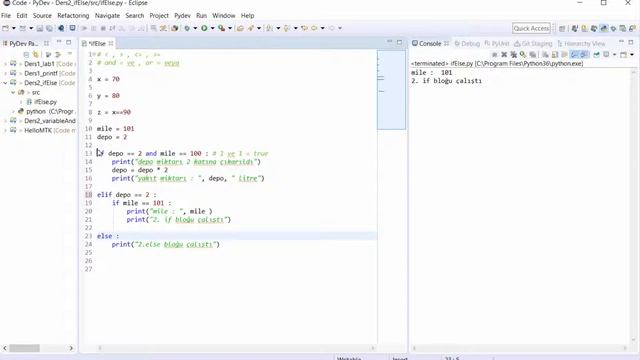Click Remove Launch X icon in Console
The width and height of the screenshot is (640, 360).
pos(504,54)
